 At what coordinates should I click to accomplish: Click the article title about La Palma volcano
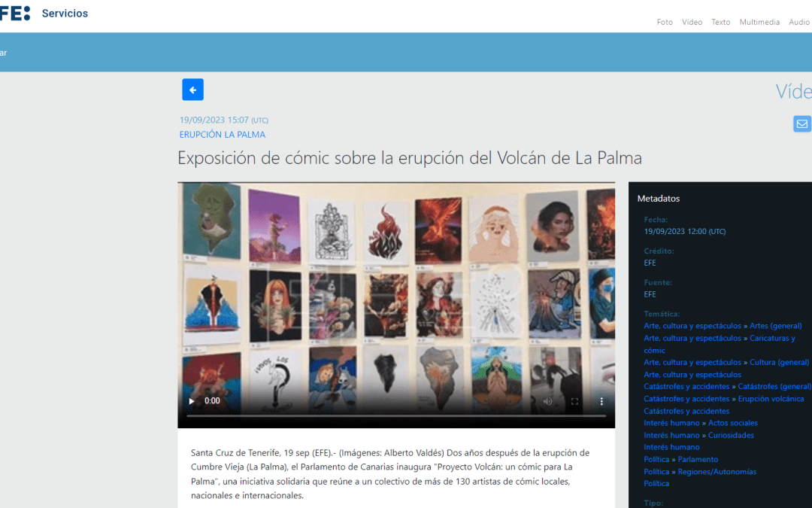coord(410,157)
